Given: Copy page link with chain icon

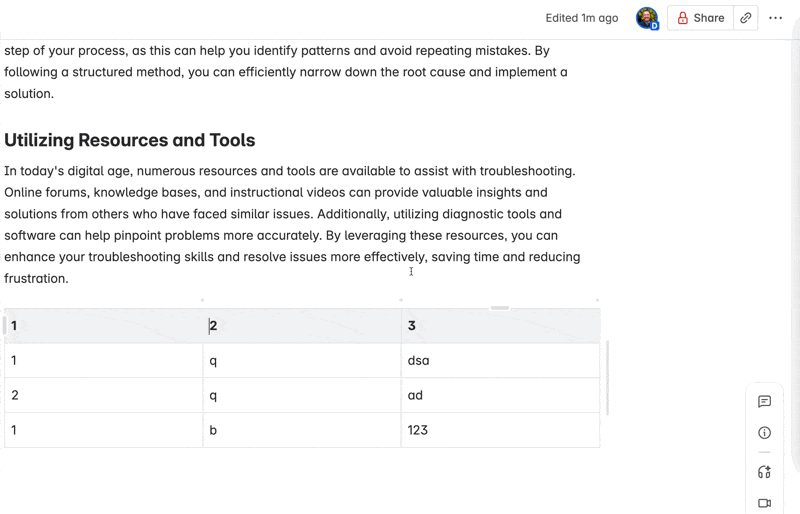Looking at the screenshot, I should coord(746,18).
